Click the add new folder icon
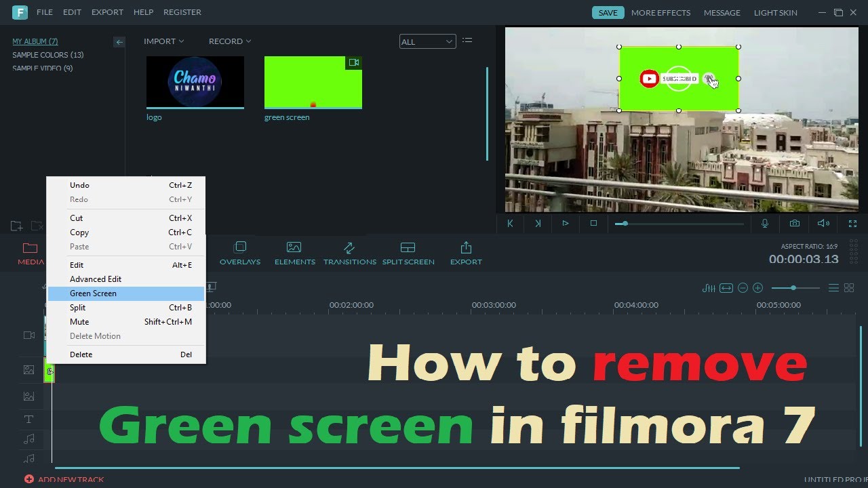The image size is (868, 488). [x=16, y=226]
